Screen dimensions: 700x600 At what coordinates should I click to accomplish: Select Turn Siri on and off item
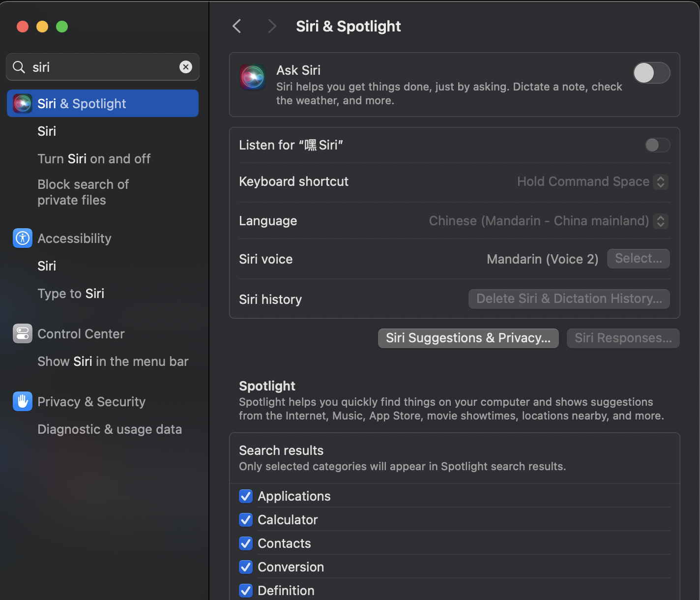[94, 159]
